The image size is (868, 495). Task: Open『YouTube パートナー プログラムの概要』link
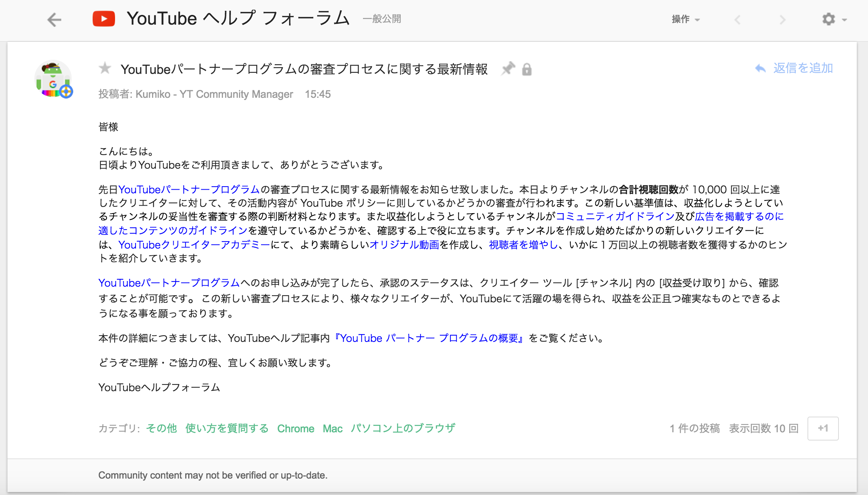429,338
